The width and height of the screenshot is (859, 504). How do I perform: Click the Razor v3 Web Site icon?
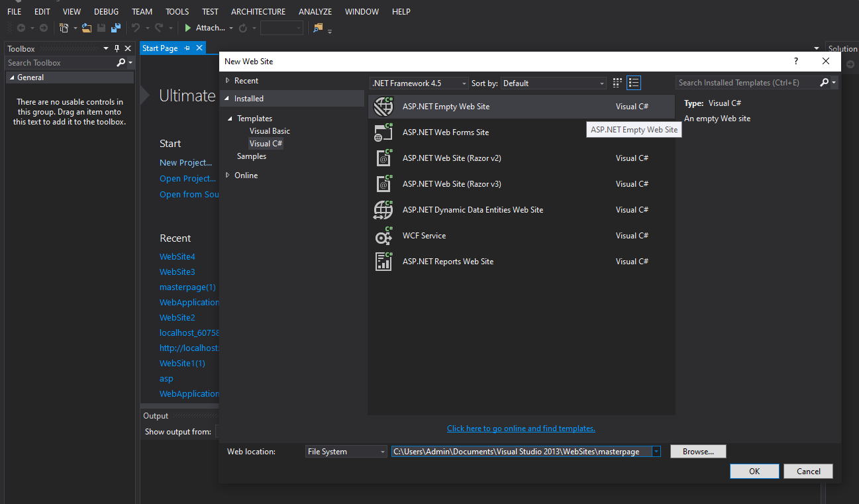[x=383, y=184]
